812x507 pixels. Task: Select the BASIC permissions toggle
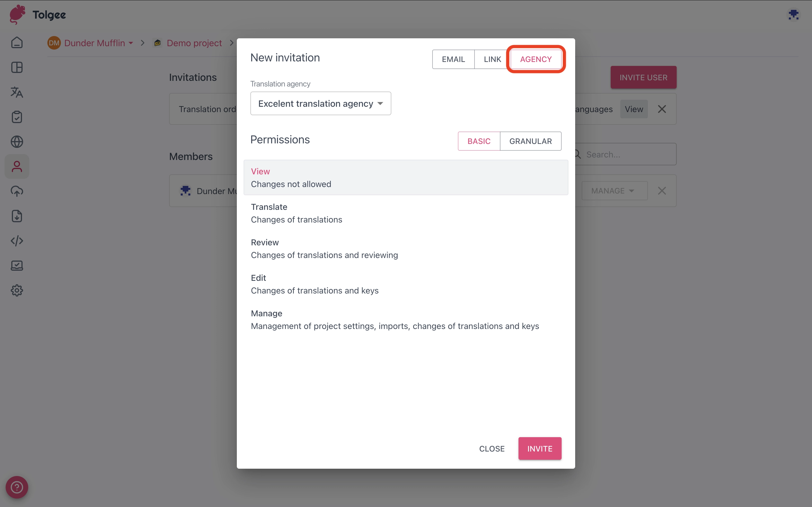click(x=479, y=141)
